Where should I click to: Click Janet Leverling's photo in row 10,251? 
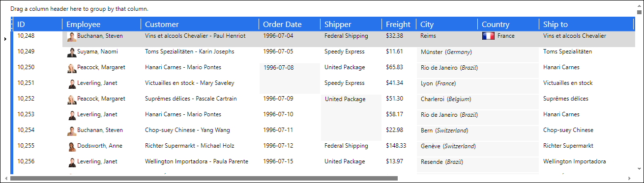click(x=72, y=84)
